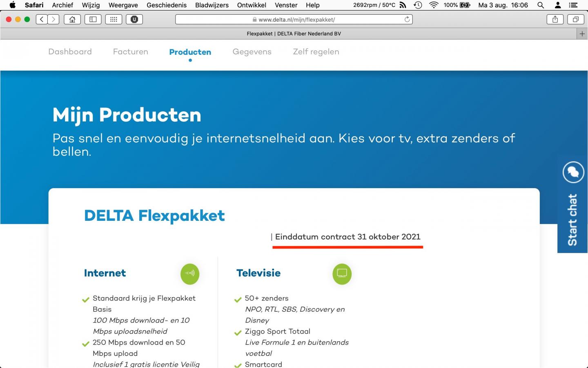Show the tab overview button
Viewport: 588px width, 368px height.
(x=575, y=19)
